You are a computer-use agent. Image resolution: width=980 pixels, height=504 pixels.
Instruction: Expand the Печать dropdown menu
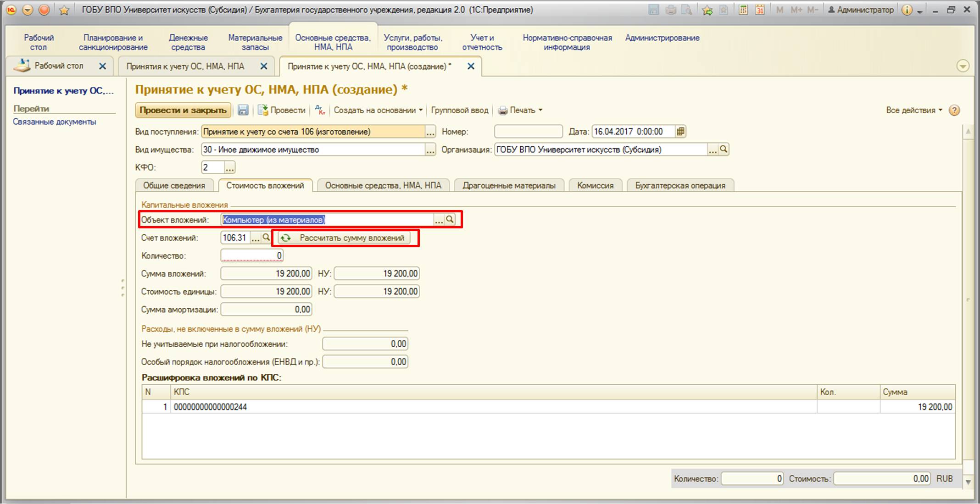[520, 110]
